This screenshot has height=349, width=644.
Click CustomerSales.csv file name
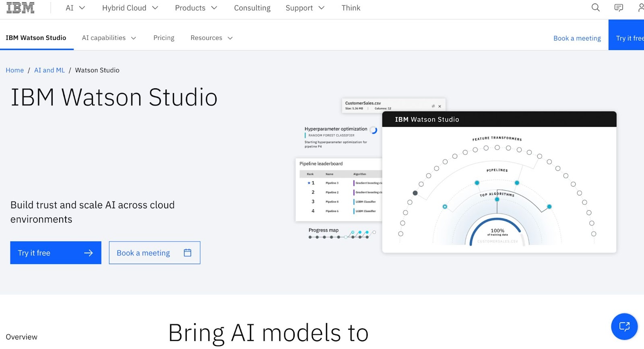point(363,103)
